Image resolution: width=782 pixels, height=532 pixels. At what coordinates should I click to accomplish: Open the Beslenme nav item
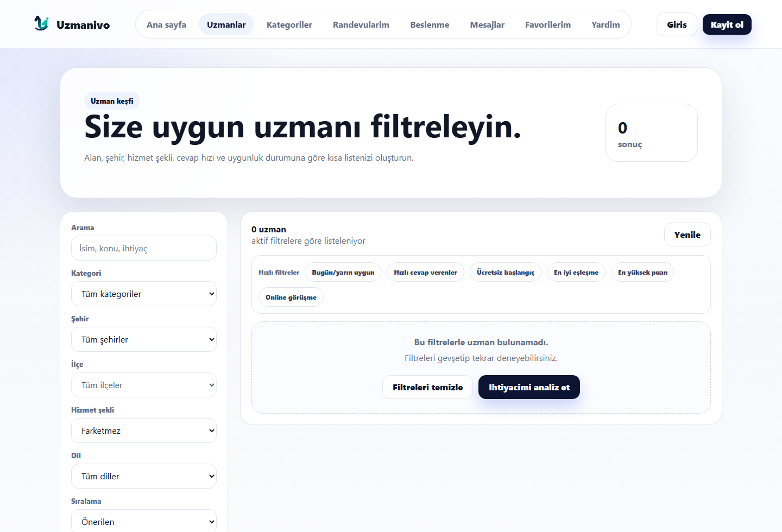tap(430, 24)
